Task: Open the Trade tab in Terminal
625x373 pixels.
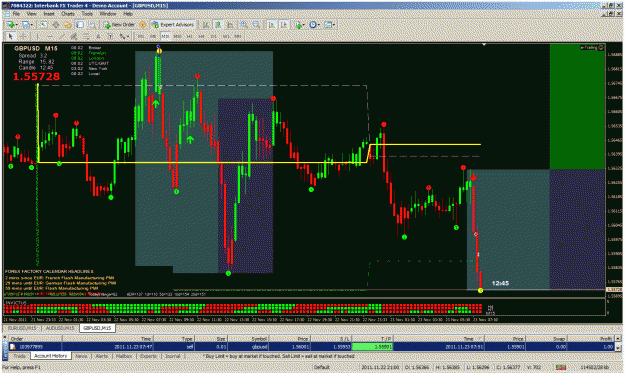Action: pos(19,356)
